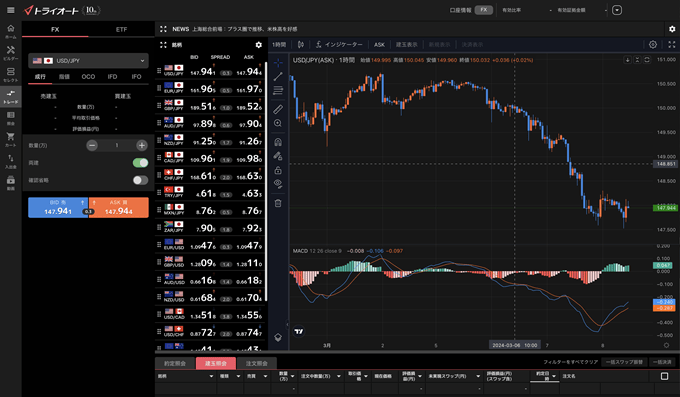Open 入出金 (deposit/withdraw) in sidebar
Screen dimensions: 680x397
[11, 161]
